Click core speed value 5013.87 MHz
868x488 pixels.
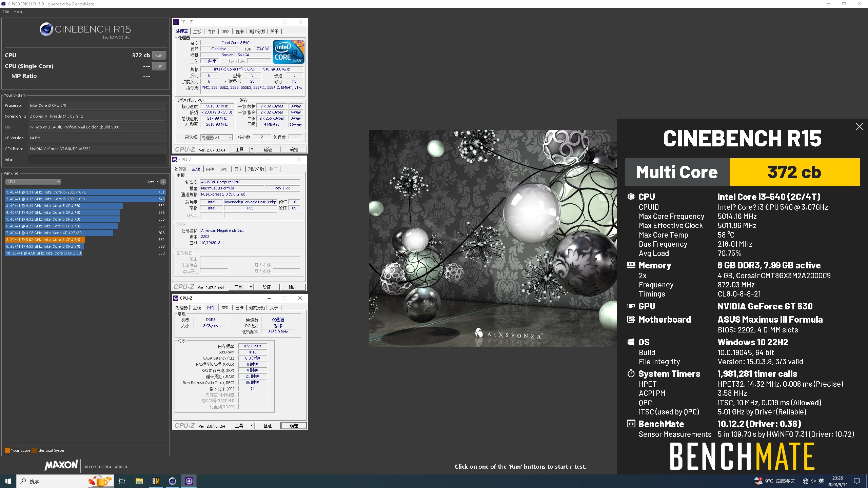(x=217, y=106)
